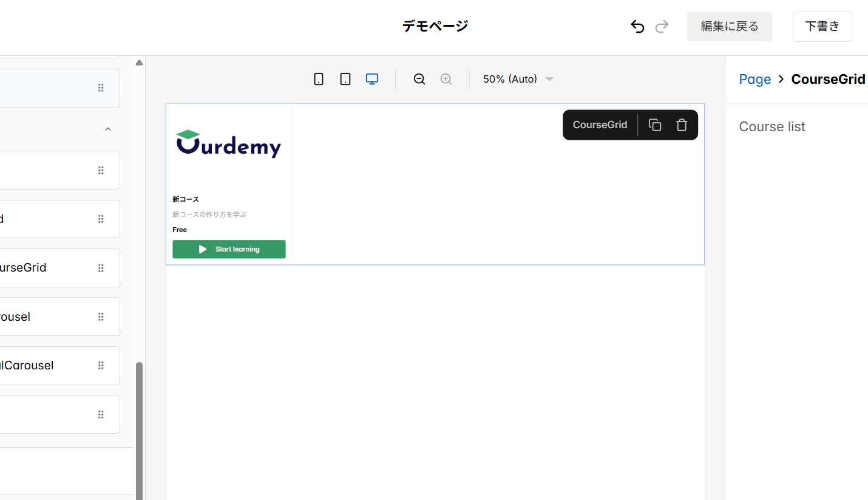Zoom out the canvas

coord(419,79)
